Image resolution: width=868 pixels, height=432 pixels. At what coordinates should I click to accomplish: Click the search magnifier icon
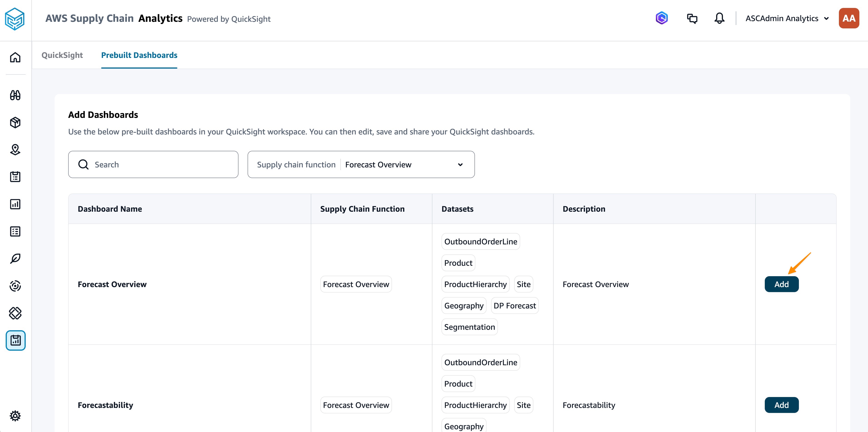83,164
